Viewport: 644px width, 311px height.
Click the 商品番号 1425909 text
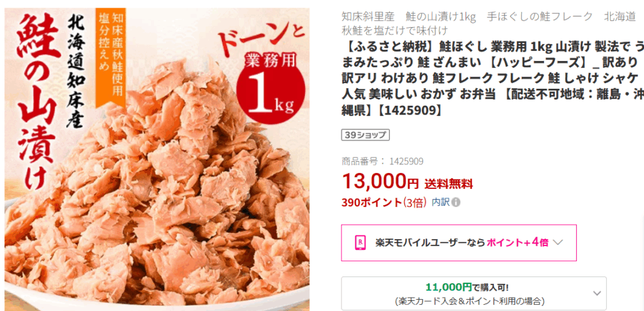coord(382,161)
